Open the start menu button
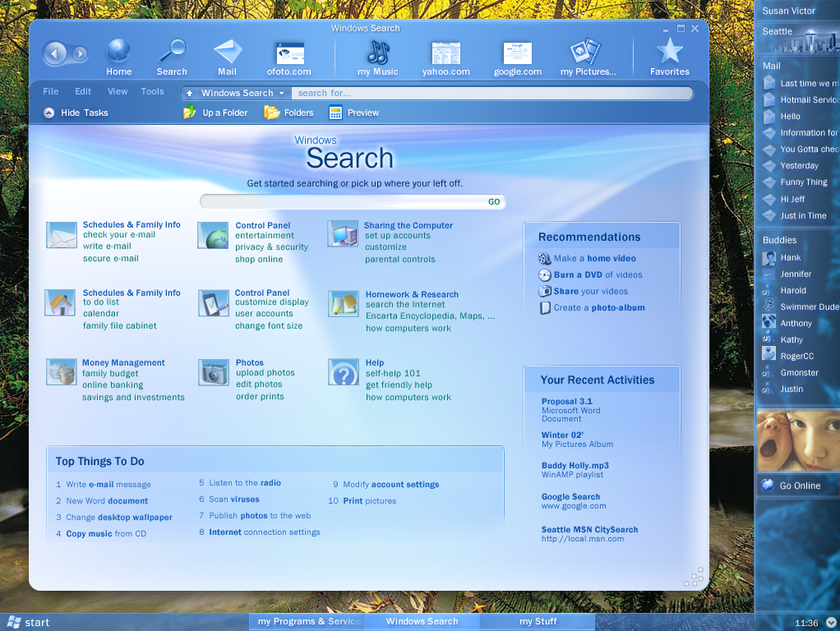840x631 pixels. click(29, 622)
